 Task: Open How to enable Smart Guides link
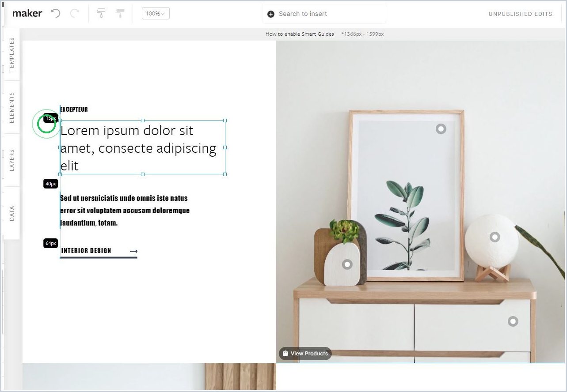point(300,34)
